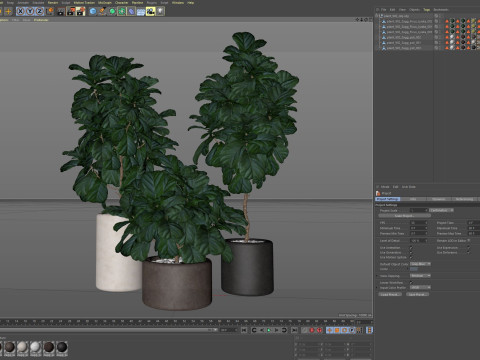Click the spline pen tool icon
This screenshot has width=480, height=360.
[102, 11]
